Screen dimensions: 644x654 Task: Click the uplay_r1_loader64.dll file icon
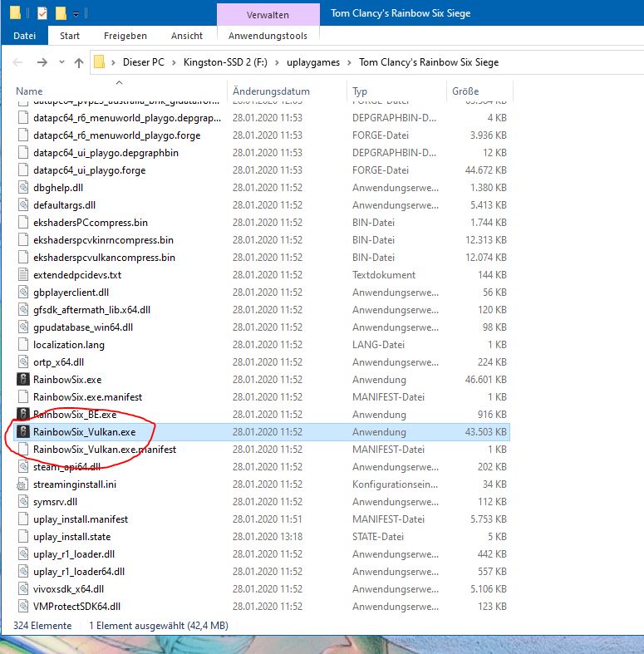pyautogui.click(x=23, y=572)
